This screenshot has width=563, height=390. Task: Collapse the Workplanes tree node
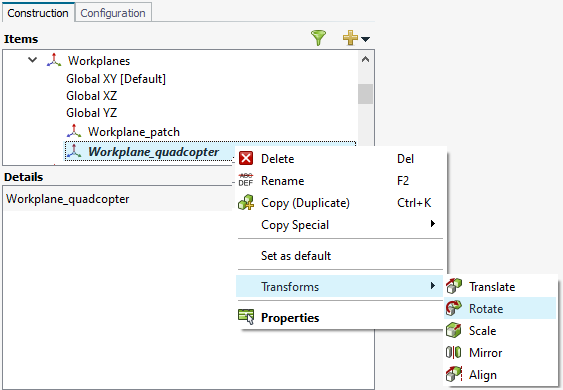tap(32, 60)
